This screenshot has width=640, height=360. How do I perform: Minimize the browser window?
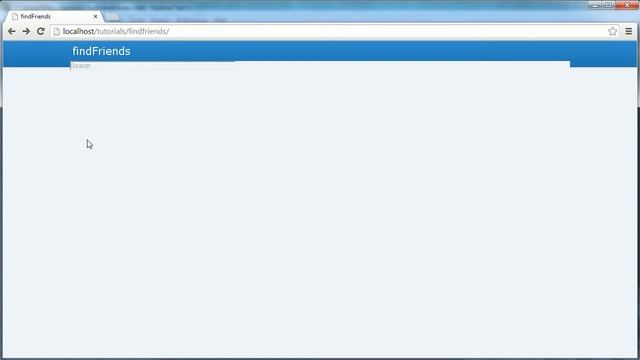pos(595,5)
